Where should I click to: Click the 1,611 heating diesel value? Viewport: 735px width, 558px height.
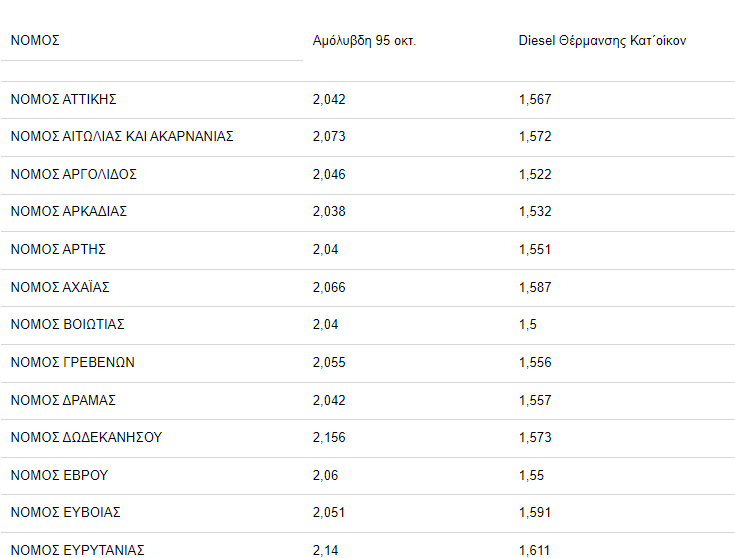534,550
